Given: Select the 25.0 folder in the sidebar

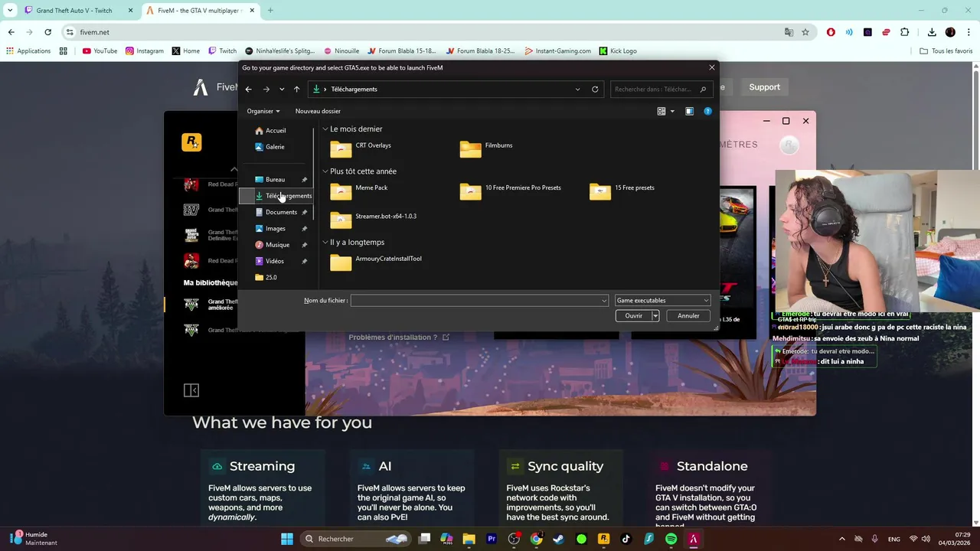Looking at the screenshot, I should click(271, 278).
